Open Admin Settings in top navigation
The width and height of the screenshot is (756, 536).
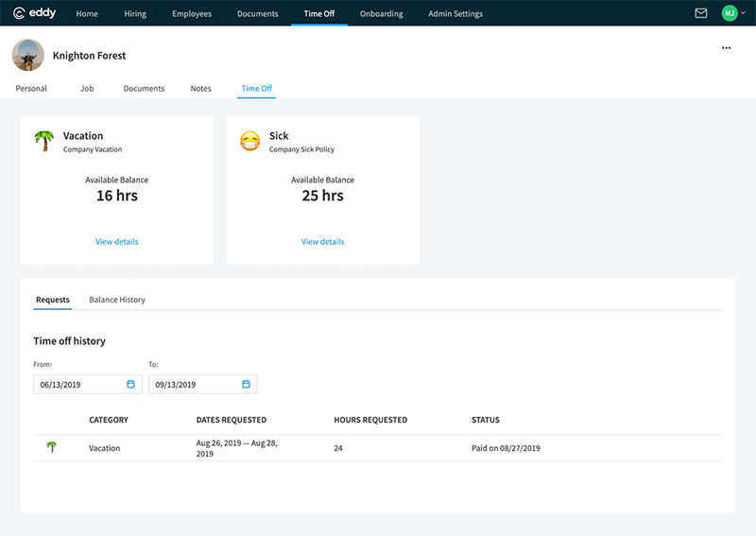coord(455,14)
